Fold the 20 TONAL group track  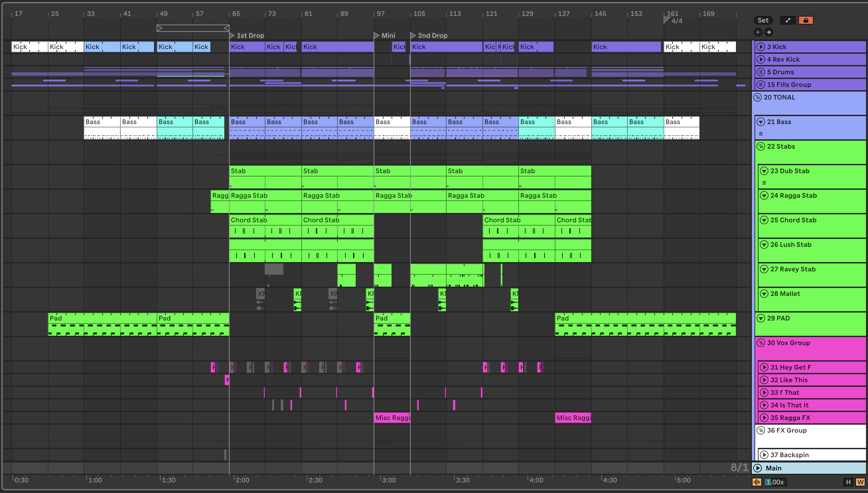coord(757,97)
